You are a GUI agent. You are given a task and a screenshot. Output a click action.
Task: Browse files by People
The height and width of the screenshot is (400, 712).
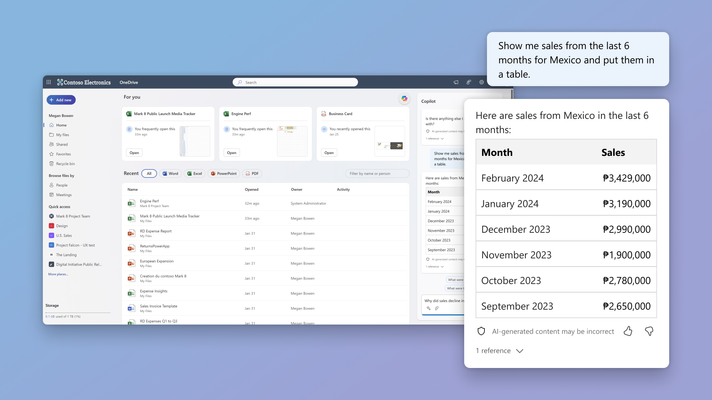pos(59,185)
